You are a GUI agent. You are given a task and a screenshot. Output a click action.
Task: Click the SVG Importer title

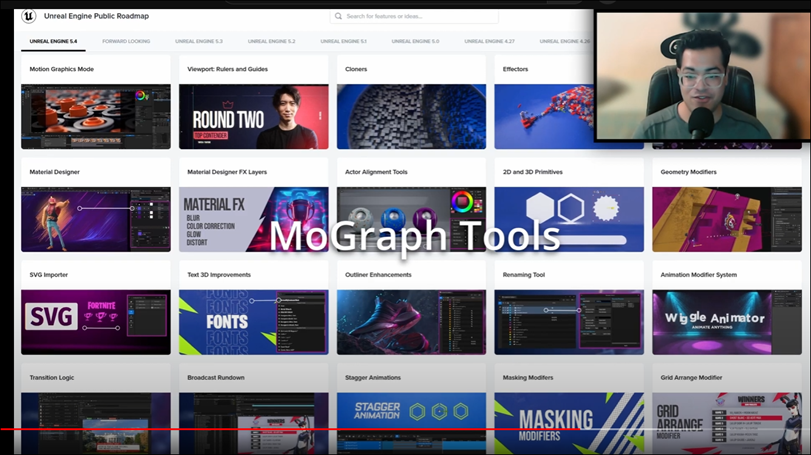(49, 275)
